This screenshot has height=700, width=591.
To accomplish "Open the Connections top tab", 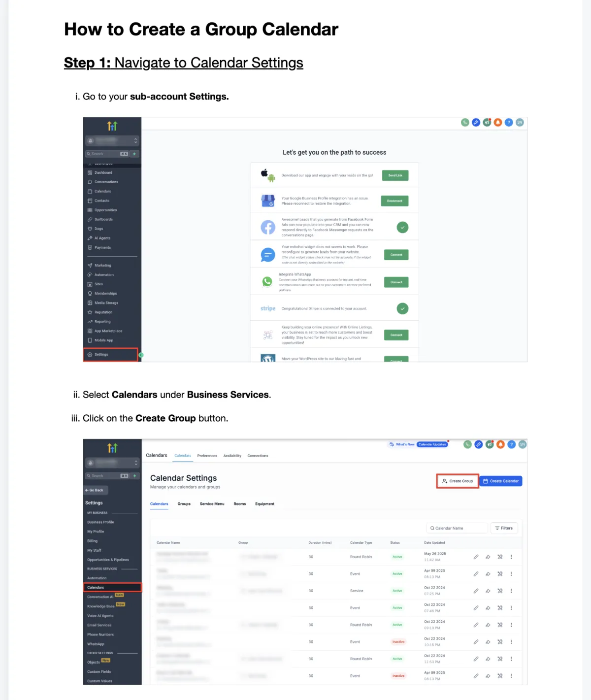I will click(x=258, y=456).
